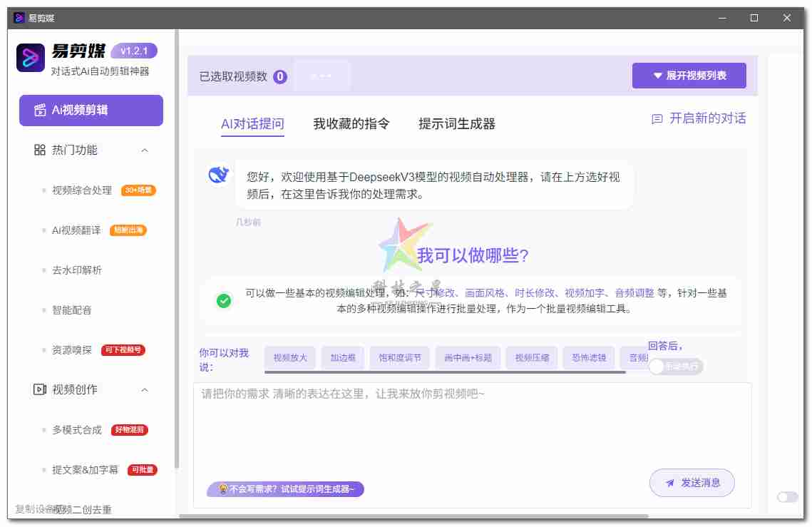Viewport: 812px width, 527px height.
Task: Select the Ai视频剪辑 sidebar entry
Action: pos(91,111)
